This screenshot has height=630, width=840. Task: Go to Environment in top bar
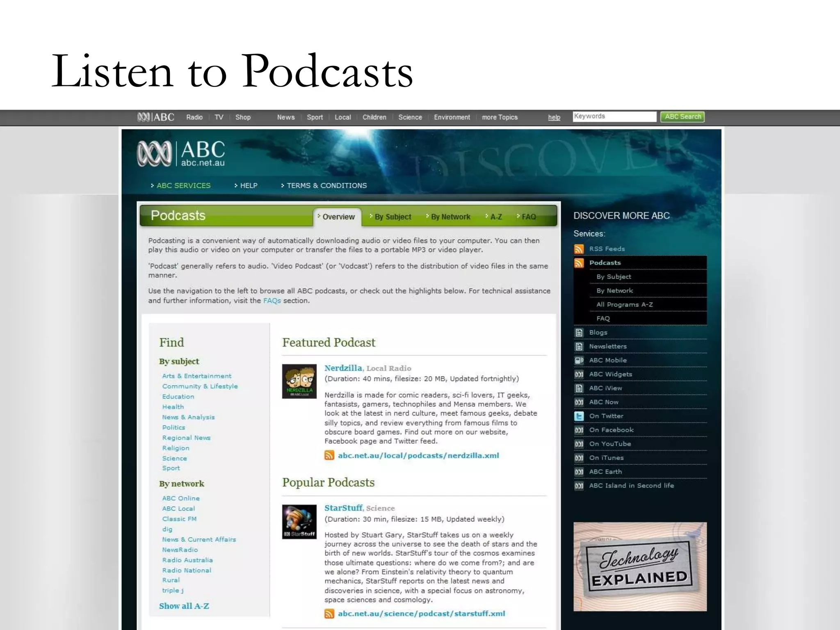click(x=452, y=117)
